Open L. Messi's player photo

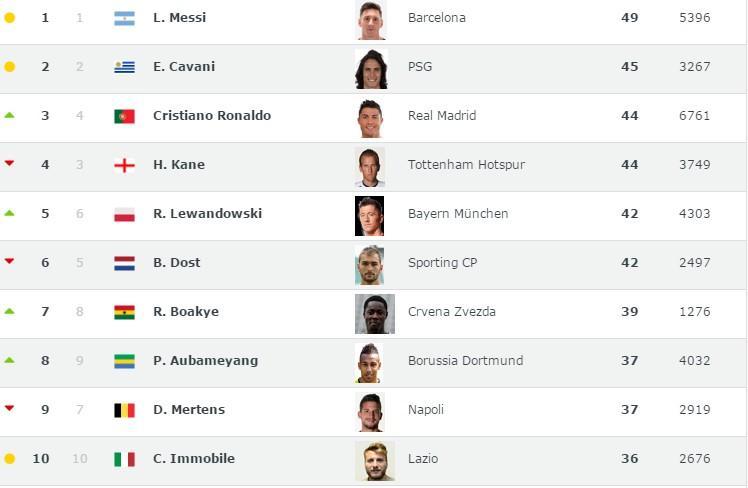point(371,20)
